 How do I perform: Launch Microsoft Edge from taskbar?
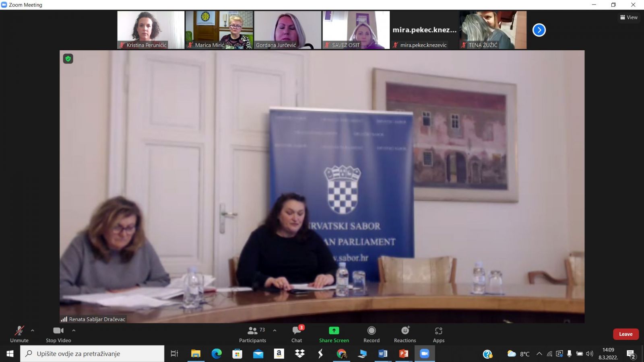[x=217, y=354]
